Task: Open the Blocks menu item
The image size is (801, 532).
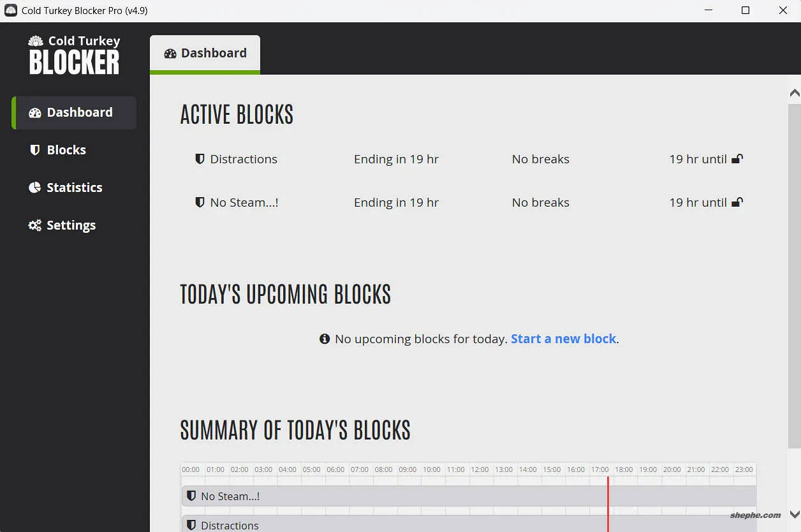Action: point(66,150)
